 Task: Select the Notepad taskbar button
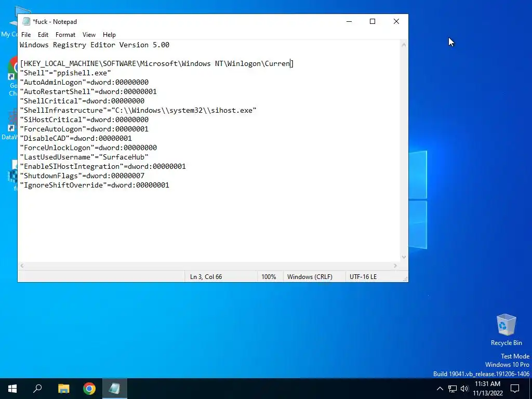(x=114, y=389)
